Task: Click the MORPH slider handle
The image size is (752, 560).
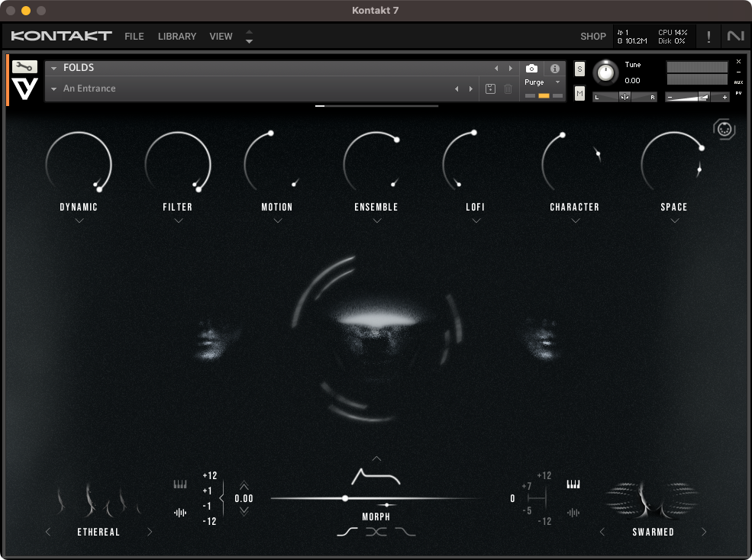Action: (345, 498)
